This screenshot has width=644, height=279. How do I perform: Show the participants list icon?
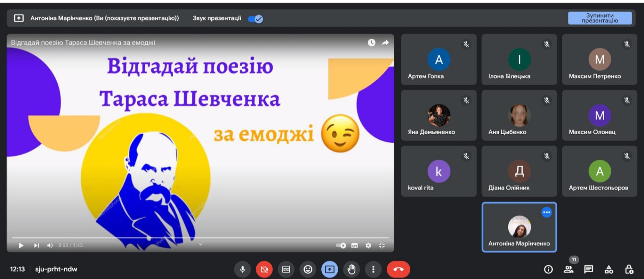568,269
